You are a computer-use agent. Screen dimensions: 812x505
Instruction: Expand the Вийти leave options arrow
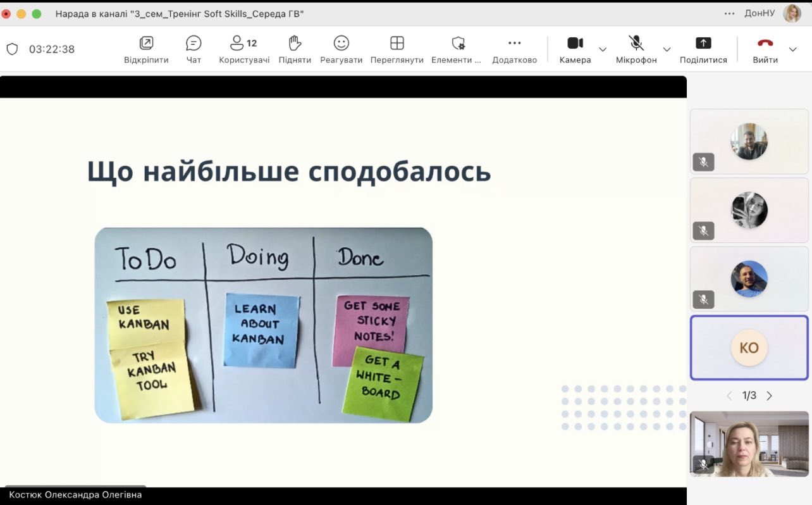coord(792,49)
